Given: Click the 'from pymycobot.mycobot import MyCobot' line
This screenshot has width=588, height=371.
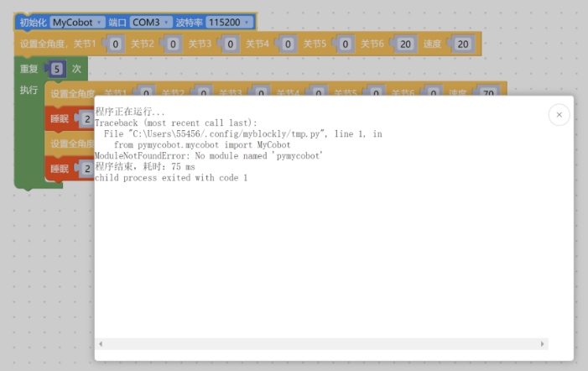Looking at the screenshot, I should [x=202, y=145].
